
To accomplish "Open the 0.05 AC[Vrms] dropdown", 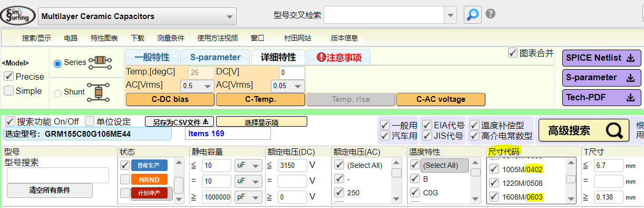I will pos(288,86).
